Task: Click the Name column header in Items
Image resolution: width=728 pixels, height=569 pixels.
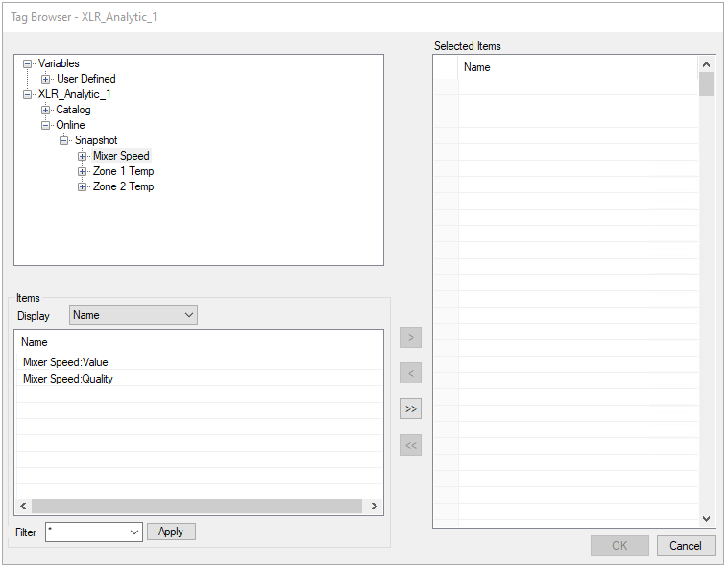Action: [35, 342]
